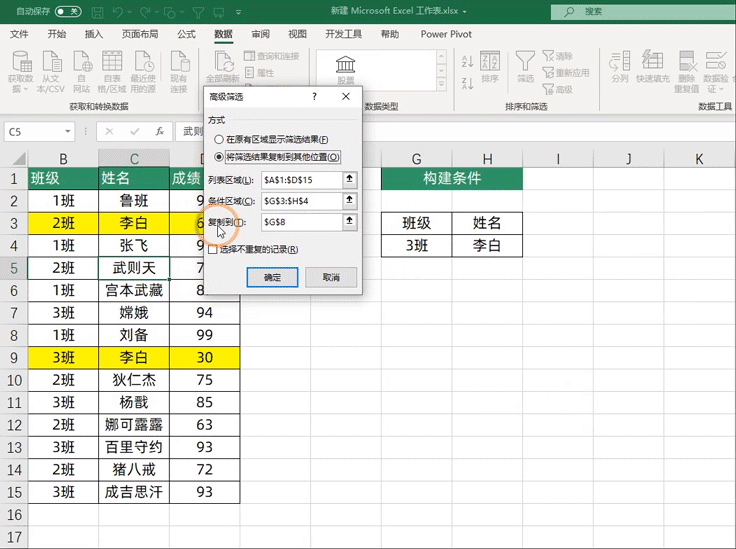Click the Redo arrow icon

tap(145, 12)
